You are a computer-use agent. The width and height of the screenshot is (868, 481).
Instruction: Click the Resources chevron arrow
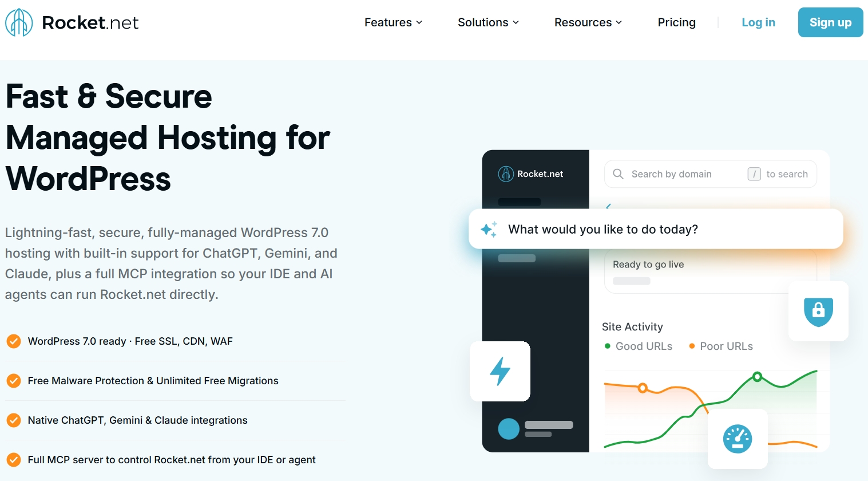tap(619, 22)
